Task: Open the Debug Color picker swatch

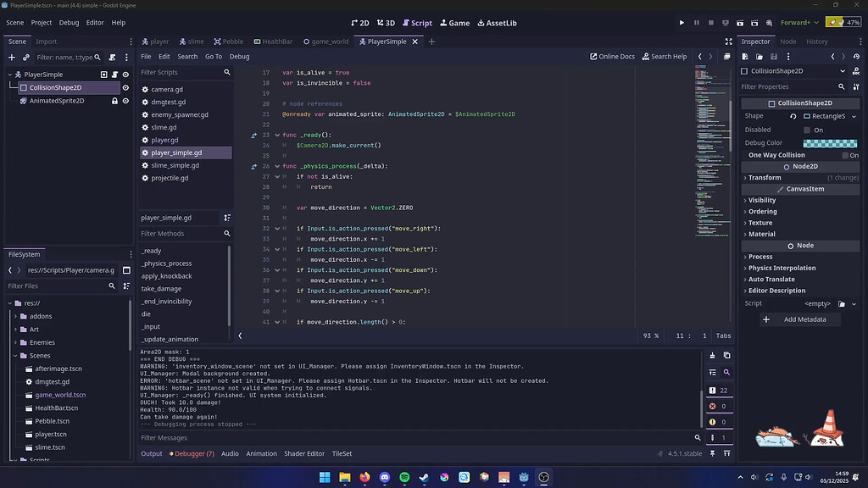Action: coord(830,142)
